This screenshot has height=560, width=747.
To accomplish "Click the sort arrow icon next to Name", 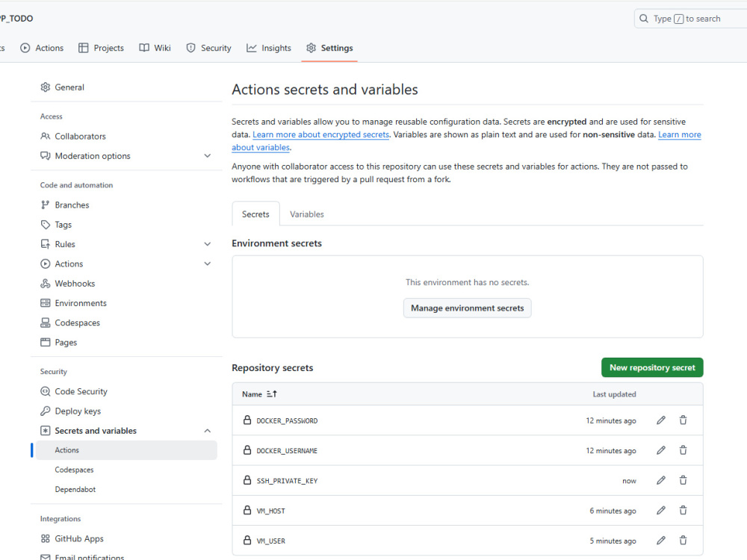I will click(272, 393).
